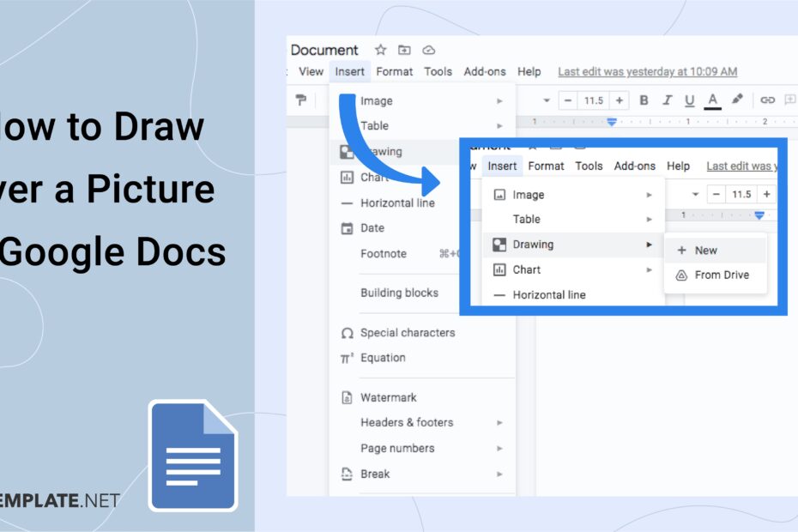Open the View menu
The height and width of the screenshot is (532, 798).
[x=311, y=72]
